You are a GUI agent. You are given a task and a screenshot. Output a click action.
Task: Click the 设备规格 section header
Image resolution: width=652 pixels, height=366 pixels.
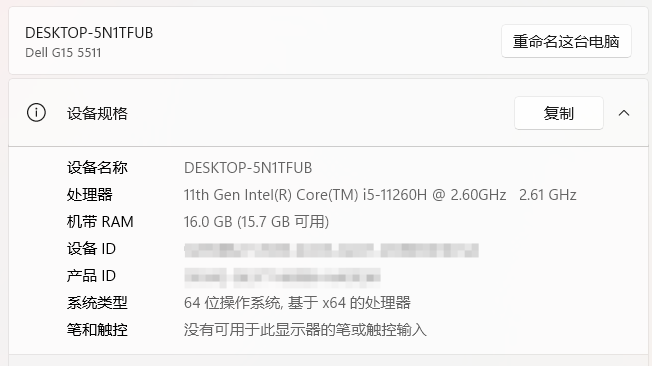328,113
